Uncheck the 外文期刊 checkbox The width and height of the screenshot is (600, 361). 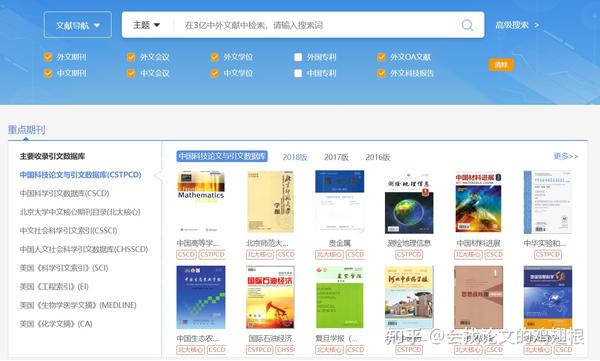(x=48, y=57)
